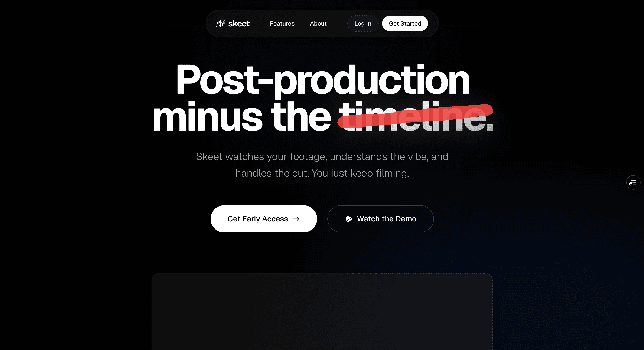Open the About nav link
644x350 pixels.
[x=318, y=23]
